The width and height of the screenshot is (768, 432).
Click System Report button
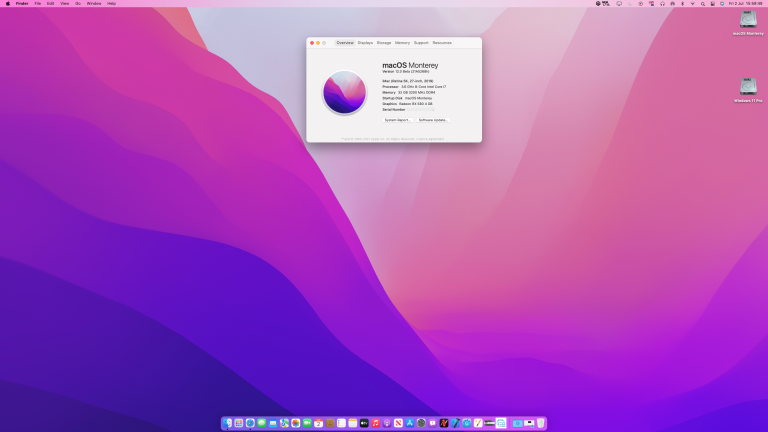(x=397, y=120)
